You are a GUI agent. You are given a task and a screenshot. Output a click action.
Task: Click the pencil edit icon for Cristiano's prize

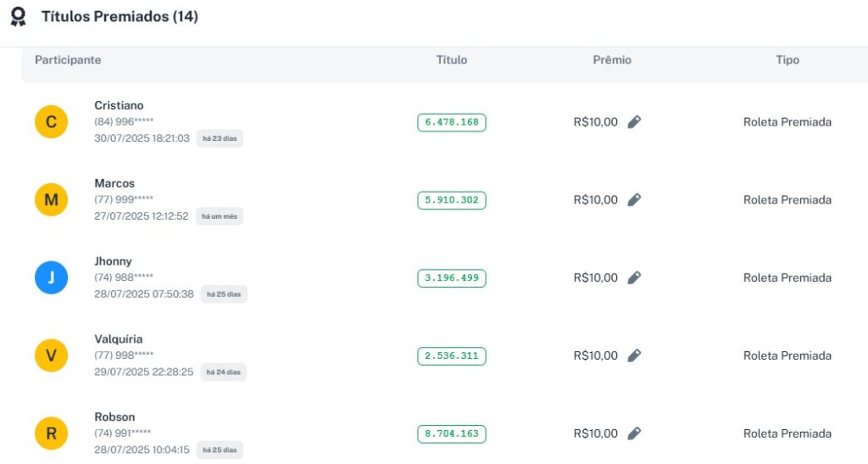tap(634, 122)
